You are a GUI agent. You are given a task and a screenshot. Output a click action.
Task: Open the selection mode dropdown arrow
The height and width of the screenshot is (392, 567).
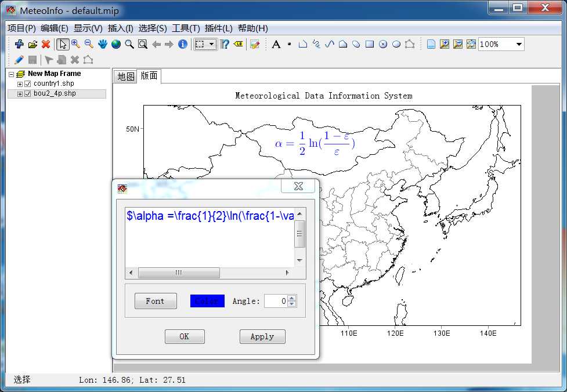[x=212, y=44]
